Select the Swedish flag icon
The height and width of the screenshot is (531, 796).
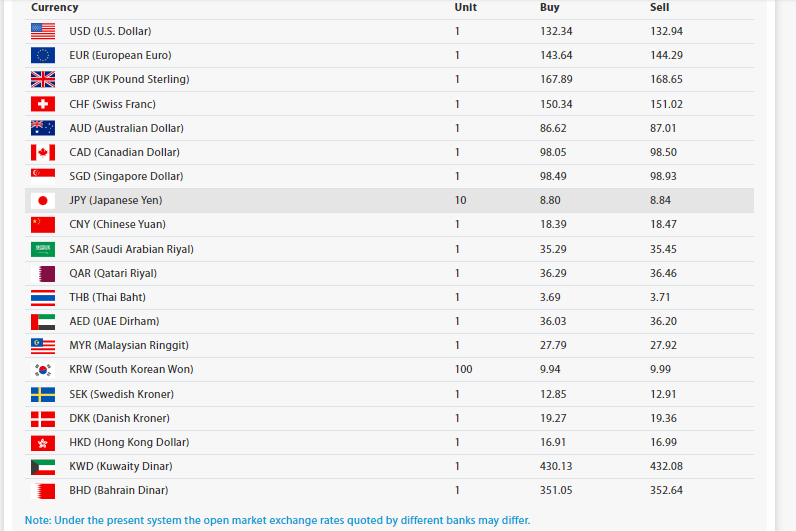click(x=43, y=394)
